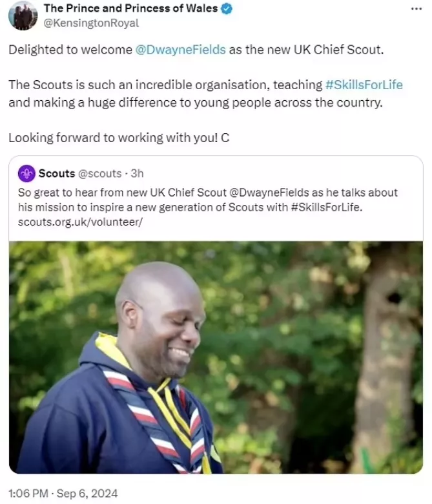The width and height of the screenshot is (432, 504).
Task: Open the @DwayneFields mention in main tweet
Action: click(181, 50)
